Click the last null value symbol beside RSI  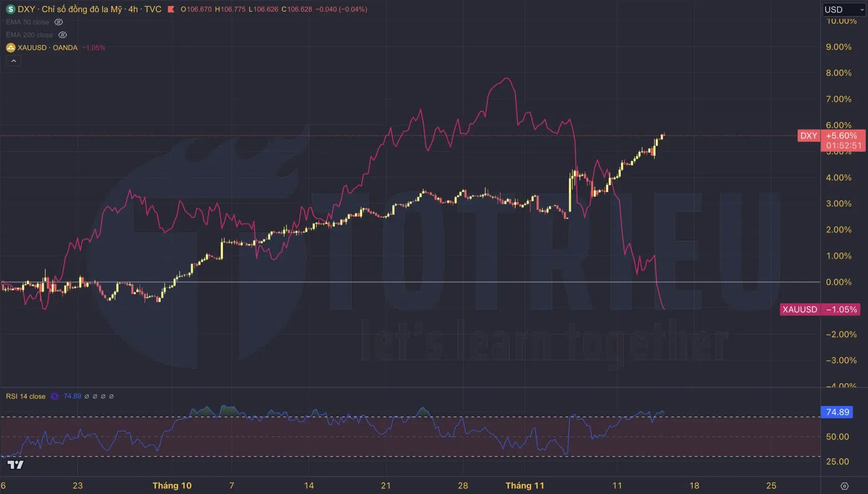[111, 396]
